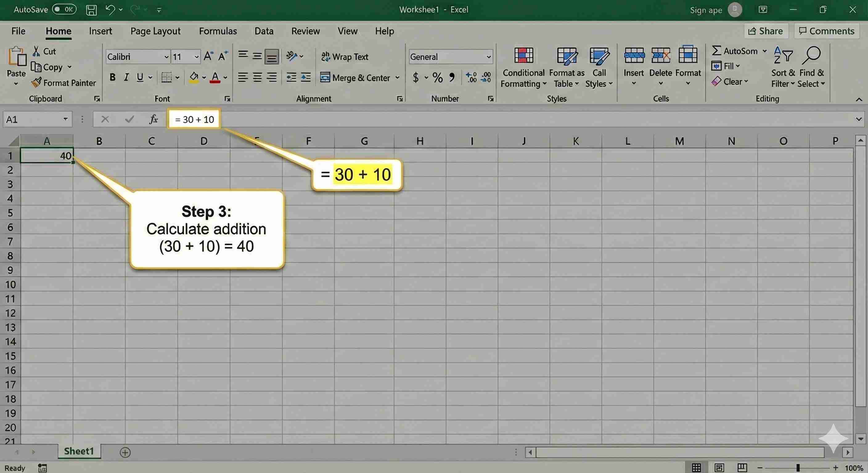Viewport: 868px width, 473px height.
Task: Click the Italic formatting icon
Action: 126,77
